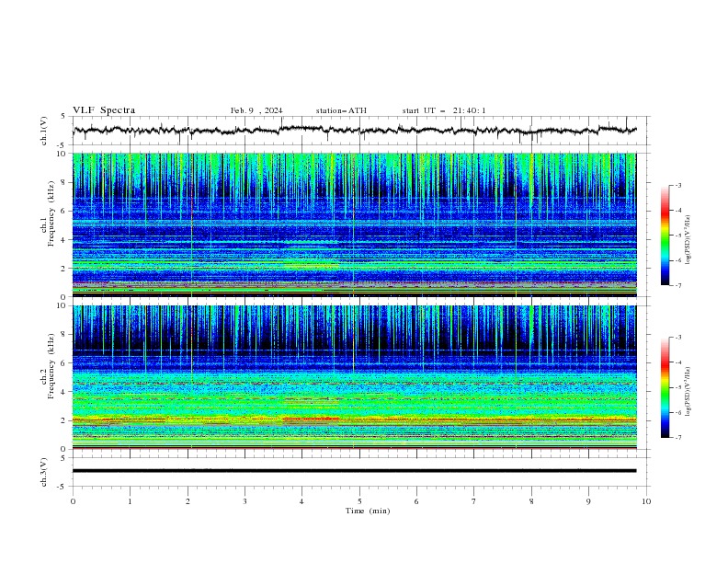Screen dimensions: 728x563
Task: Click the "start UT = 21:40: 1" text
Action: click(444, 110)
